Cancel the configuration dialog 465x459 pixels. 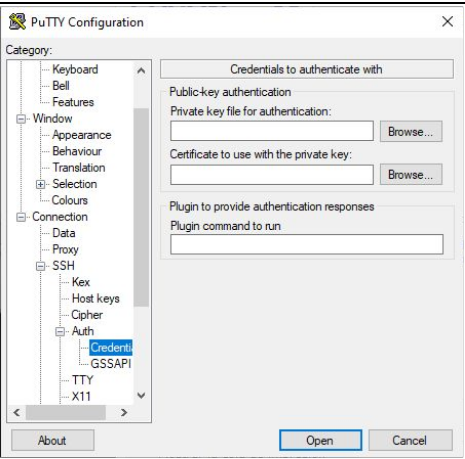(410, 440)
